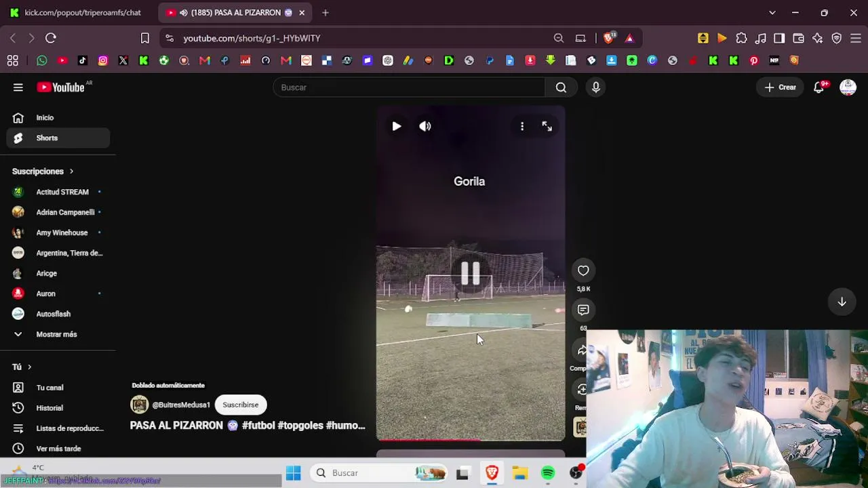Open the PayPal bookmark
The height and width of the screenshot is (488, 868).
point(490,60)
